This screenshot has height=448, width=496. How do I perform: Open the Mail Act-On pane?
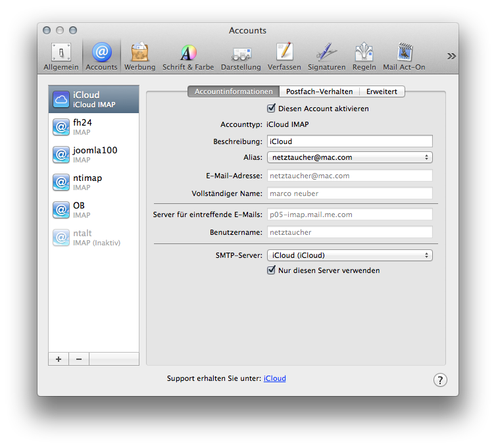(x=404, y=57)
